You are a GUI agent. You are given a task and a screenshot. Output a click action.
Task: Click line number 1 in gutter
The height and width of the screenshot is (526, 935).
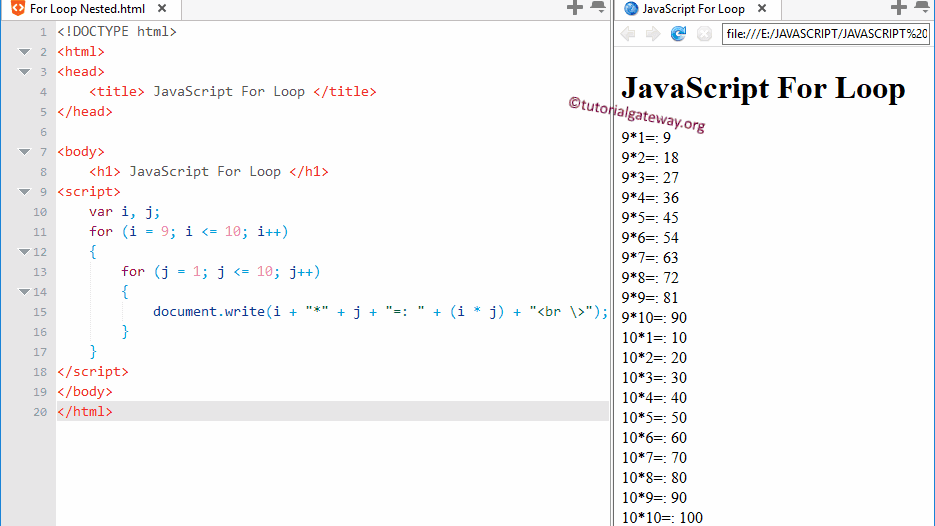click(43, 32)
